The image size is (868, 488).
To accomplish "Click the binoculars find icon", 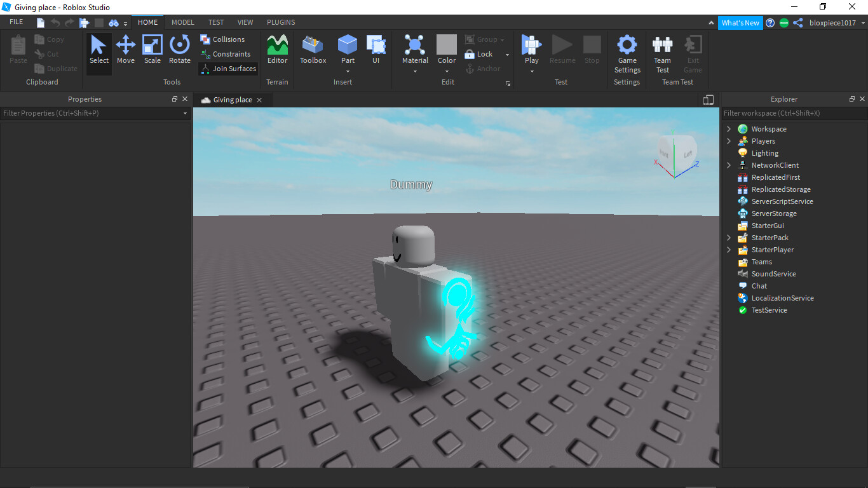I will (x=114, y=23).
